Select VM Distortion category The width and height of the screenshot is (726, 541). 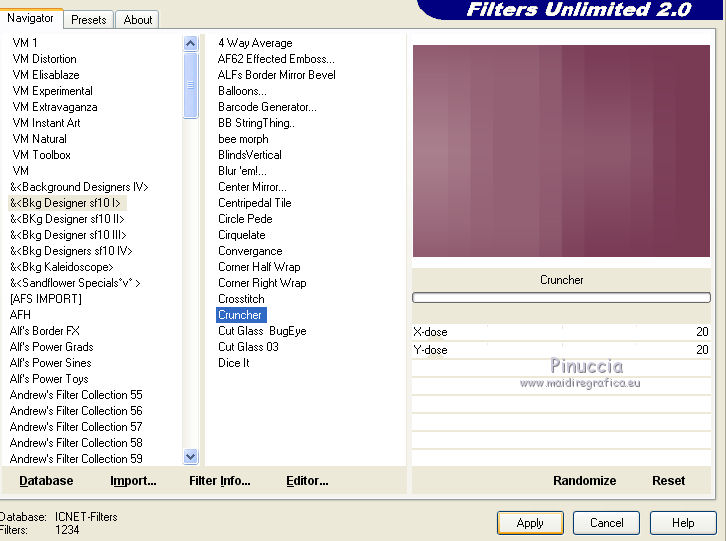[44, 59]
